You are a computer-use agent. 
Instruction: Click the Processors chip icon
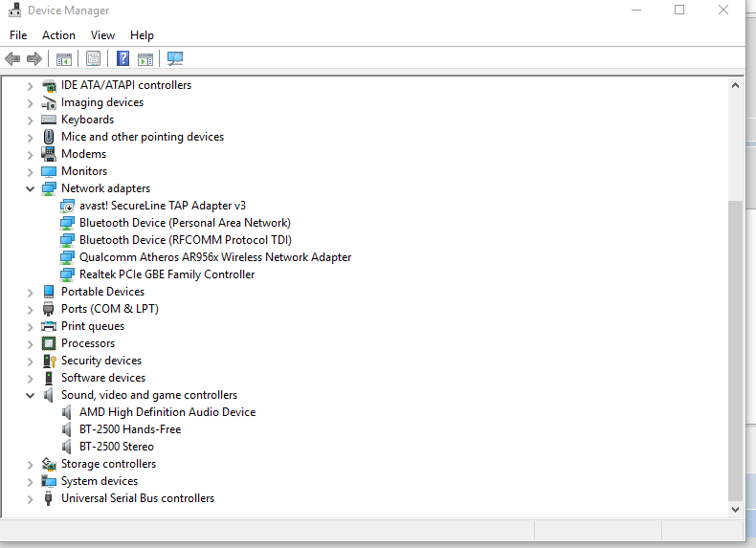(x=49, y=343)
